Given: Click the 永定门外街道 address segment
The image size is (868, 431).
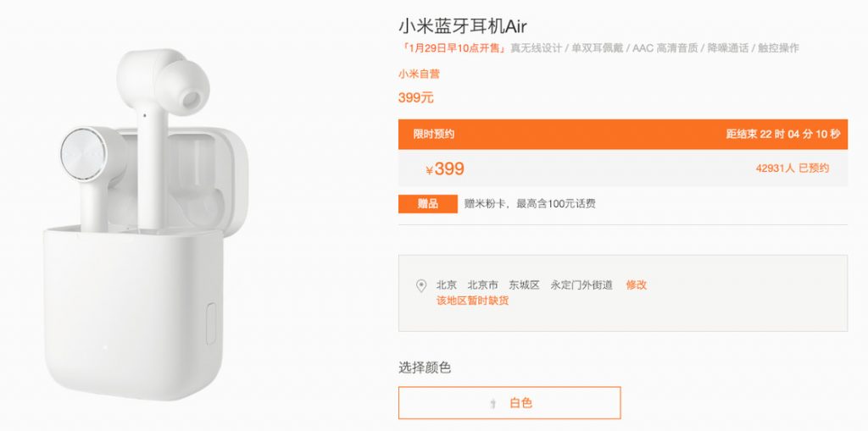Looking at the screenshot, I should (x=581, y=285).
